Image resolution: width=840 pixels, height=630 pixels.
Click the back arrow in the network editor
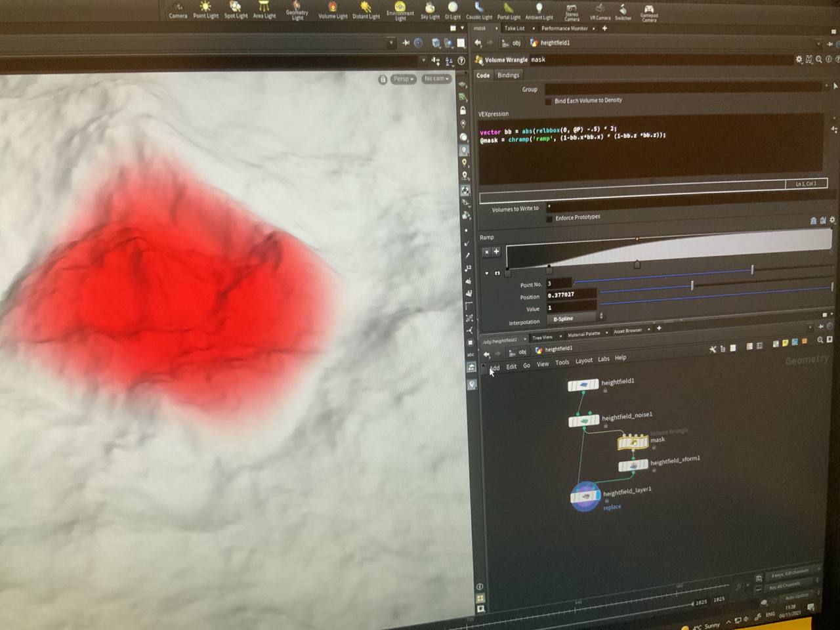coord(486,353)
